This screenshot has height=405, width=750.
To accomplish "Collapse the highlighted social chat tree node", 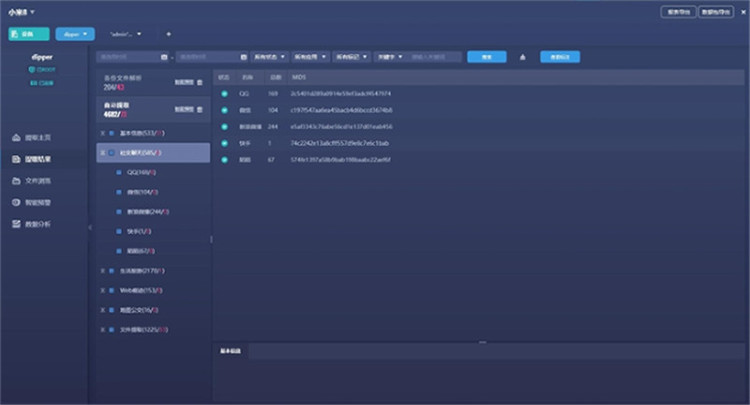I will 102,153.
